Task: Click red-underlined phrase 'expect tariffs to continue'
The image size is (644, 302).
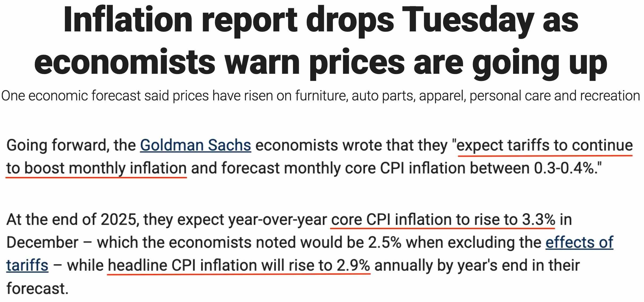Action: point(544,145)
